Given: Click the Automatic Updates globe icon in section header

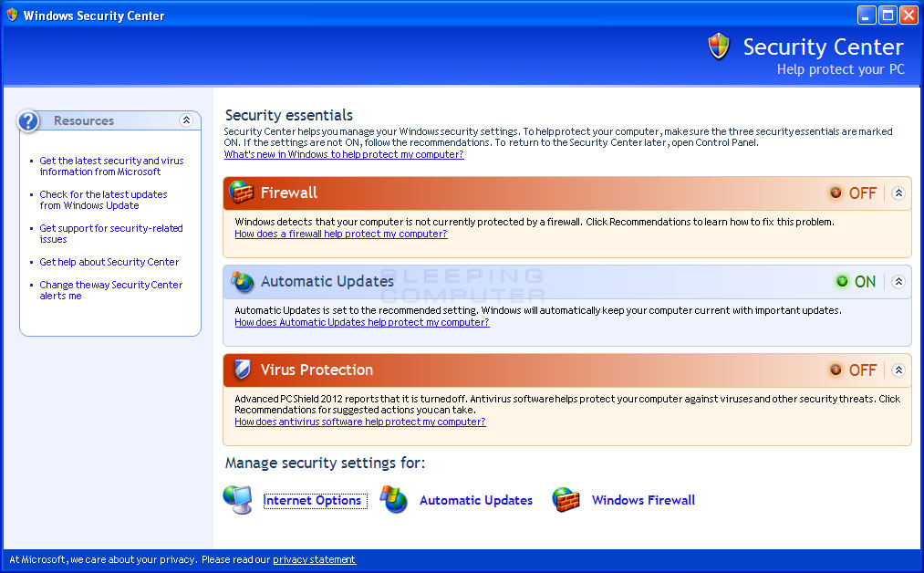Looking at the screenshot, I should [x=242, y=282].
